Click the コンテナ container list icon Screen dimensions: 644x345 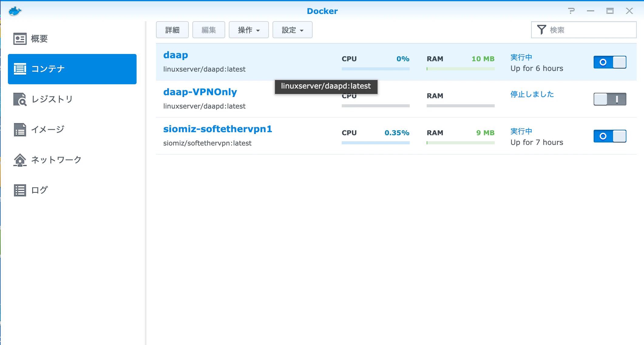click(20, 69)
